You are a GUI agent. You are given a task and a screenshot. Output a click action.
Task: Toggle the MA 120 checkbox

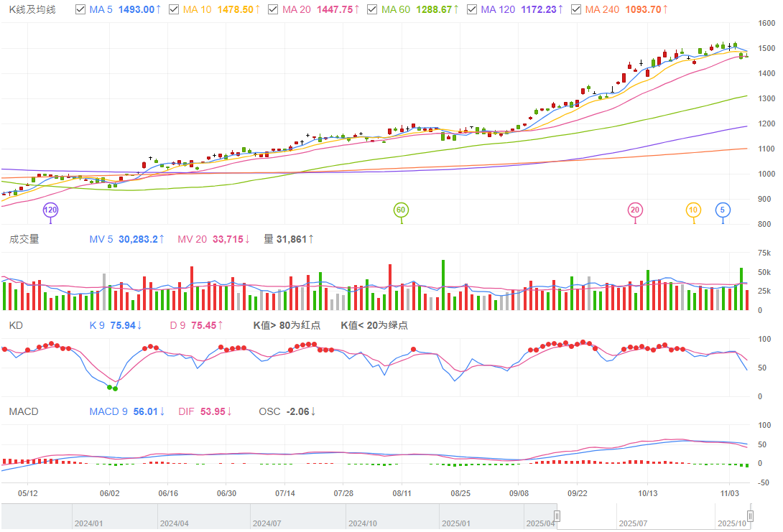click(x=471, y=9)
